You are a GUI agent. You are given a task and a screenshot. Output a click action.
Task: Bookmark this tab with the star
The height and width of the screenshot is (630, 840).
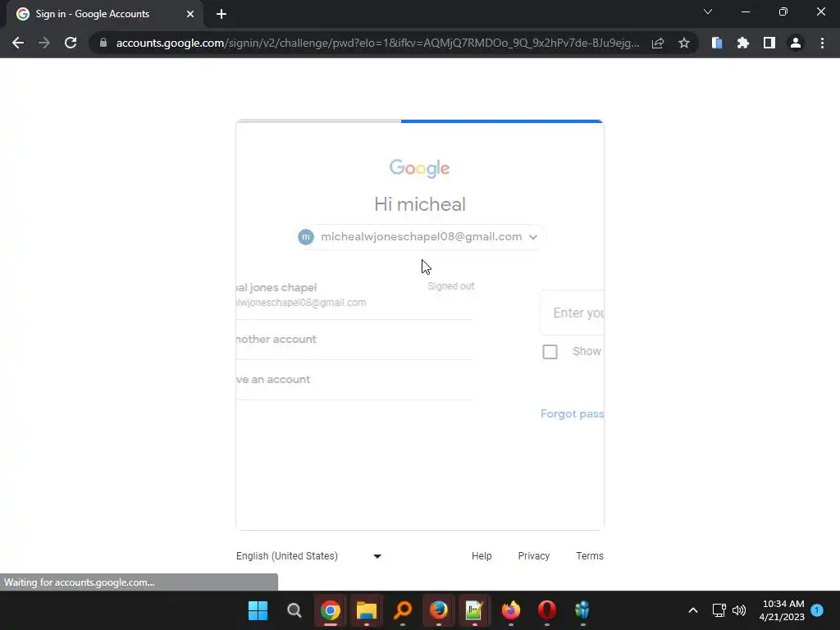(x=684, y=43)
